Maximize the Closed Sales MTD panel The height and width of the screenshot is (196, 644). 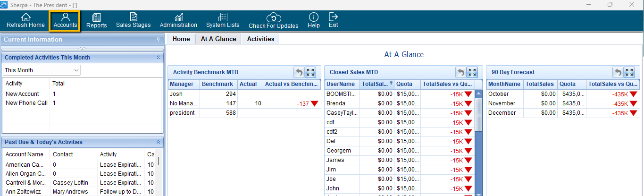click(x=472, y=72)
